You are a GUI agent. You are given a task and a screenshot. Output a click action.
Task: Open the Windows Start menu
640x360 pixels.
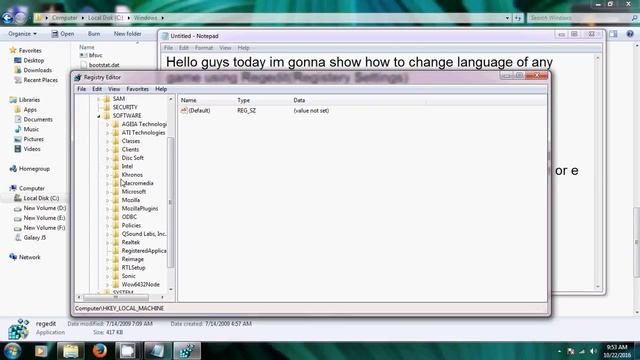(13, 351)
